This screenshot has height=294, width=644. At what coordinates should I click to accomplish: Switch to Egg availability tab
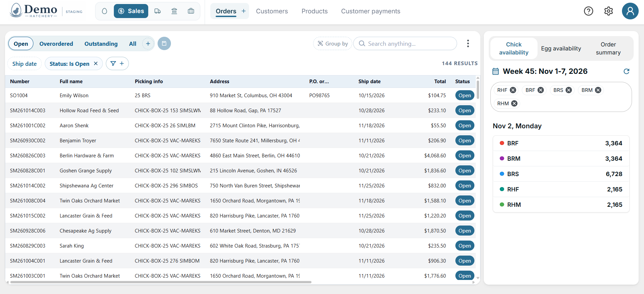point(561,48)
